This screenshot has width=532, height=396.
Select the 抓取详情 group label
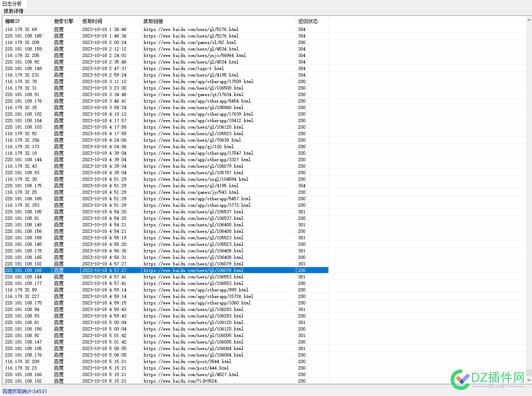(13, 11)
